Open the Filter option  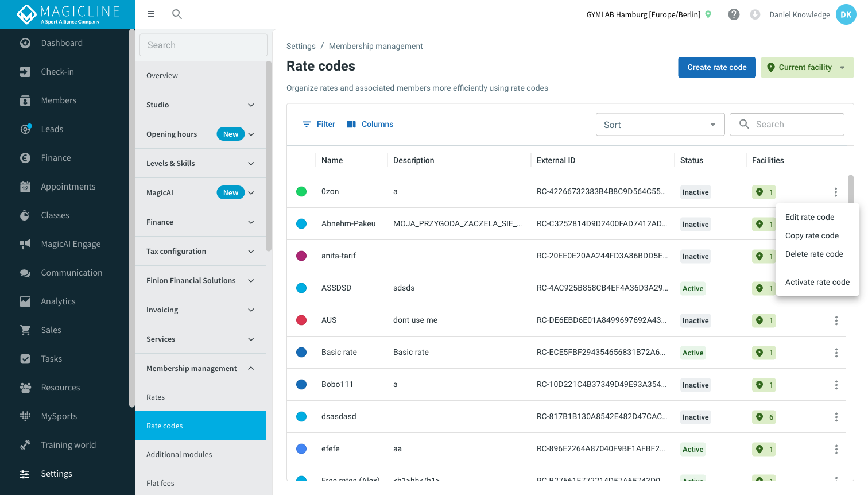[319, 124]
